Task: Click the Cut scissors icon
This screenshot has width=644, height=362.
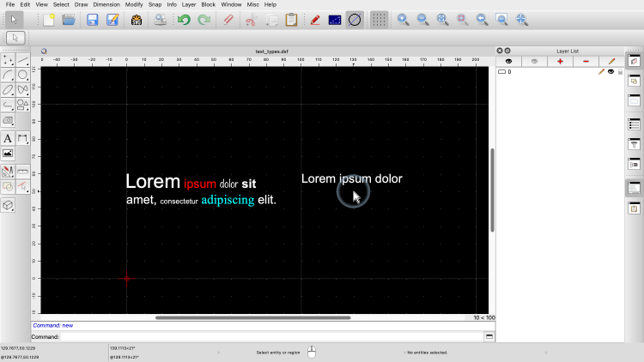Action: pos(251,19)
